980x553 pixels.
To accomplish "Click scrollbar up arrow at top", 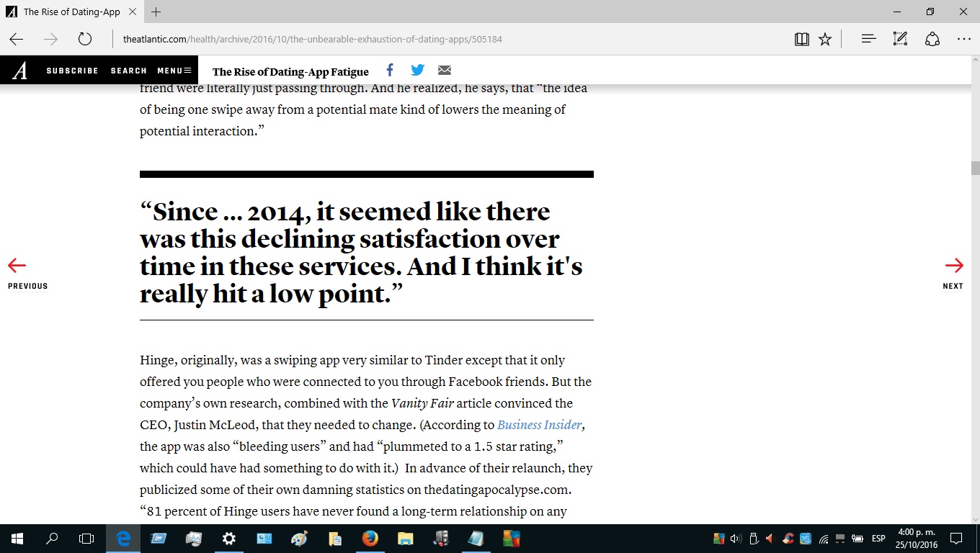I will 975,61.
